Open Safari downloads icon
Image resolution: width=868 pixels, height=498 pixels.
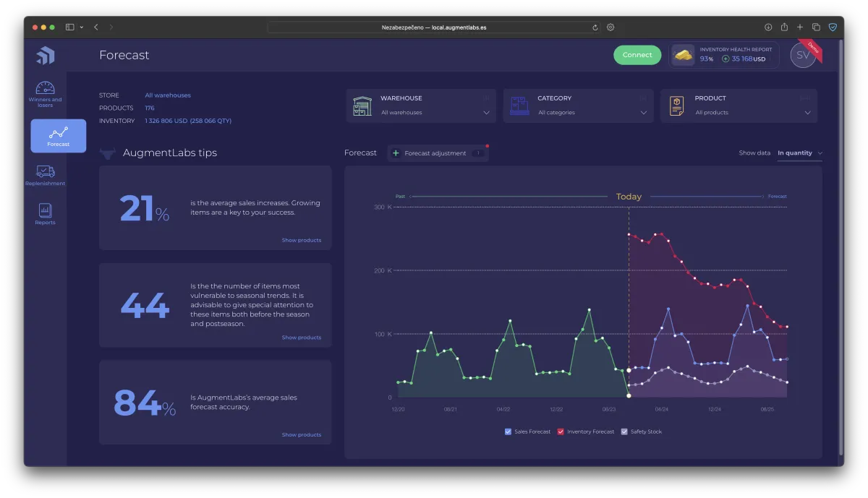coord(768,27)
